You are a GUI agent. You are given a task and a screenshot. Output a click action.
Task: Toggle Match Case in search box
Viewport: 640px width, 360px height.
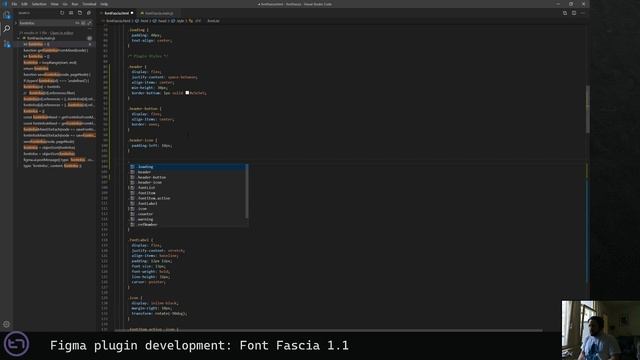point(77,23)
